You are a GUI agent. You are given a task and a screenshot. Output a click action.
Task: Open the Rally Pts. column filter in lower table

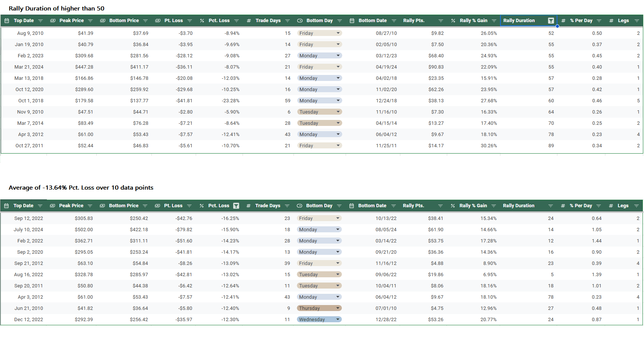click(440, 206)
